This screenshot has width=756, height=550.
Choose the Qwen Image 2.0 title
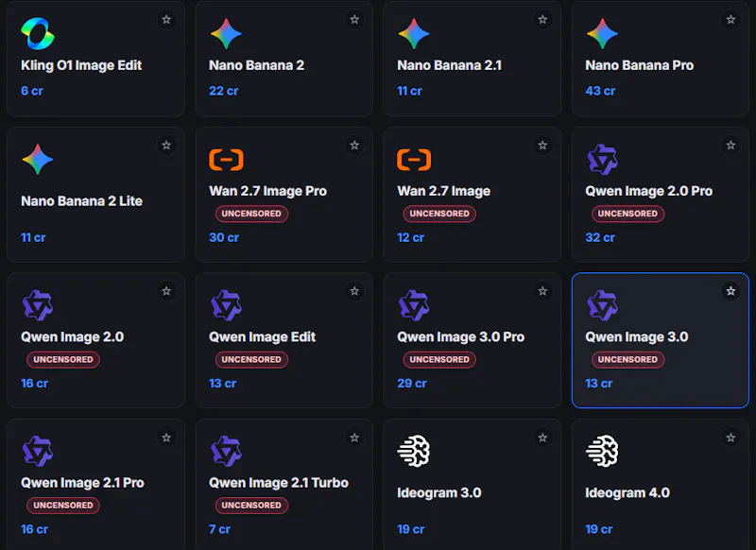pyautogui.click(x=73, y=337)
